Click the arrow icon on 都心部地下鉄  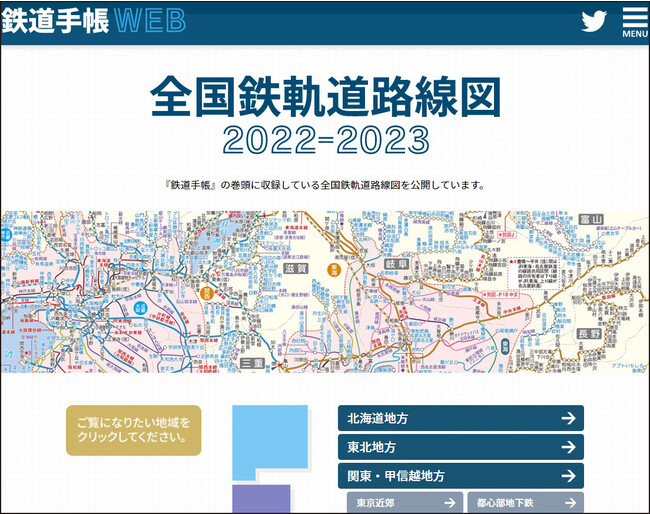(570, 503)
